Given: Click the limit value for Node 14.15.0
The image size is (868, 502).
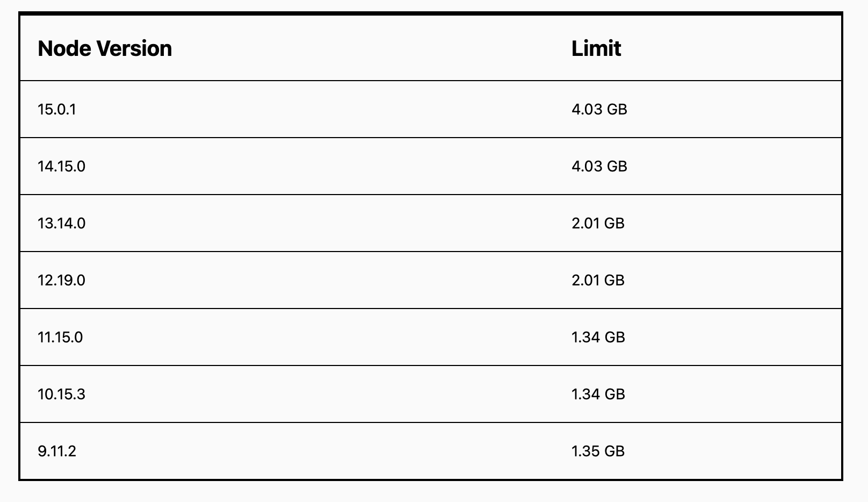Looking at the screenshot, I should click(599, 167).
